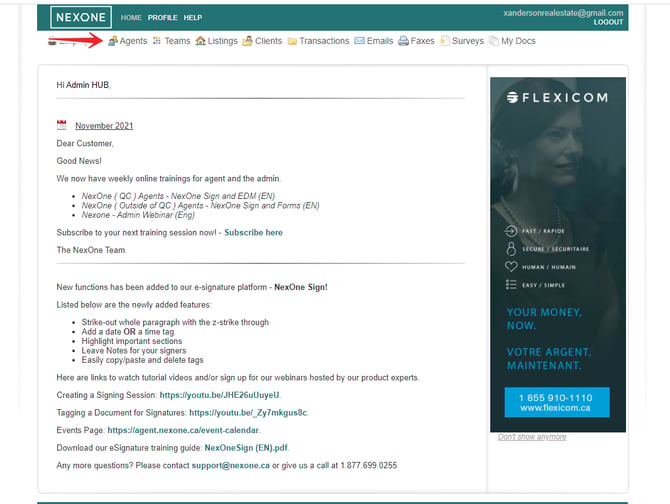
Task: Open the HOME menu item
Action: tap(131, 18)
